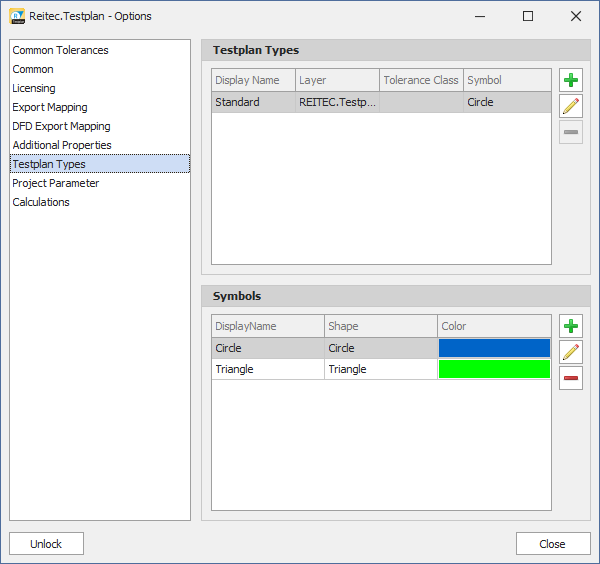The image size is (600, 564).
Task: Click the blue color swatch for Circle
Action: 494,348
